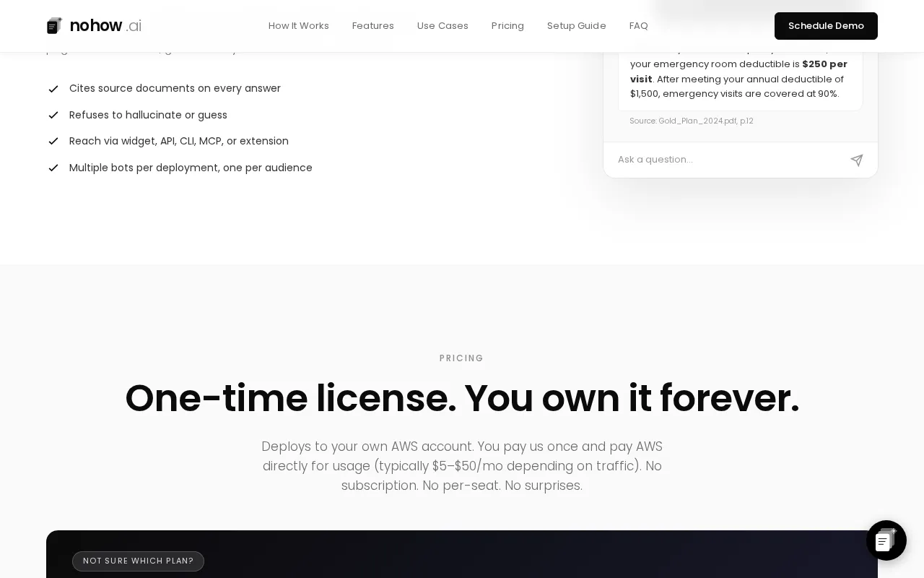Go to the Features section
This screenshot has height=578, width=924.
click(373, 26)
